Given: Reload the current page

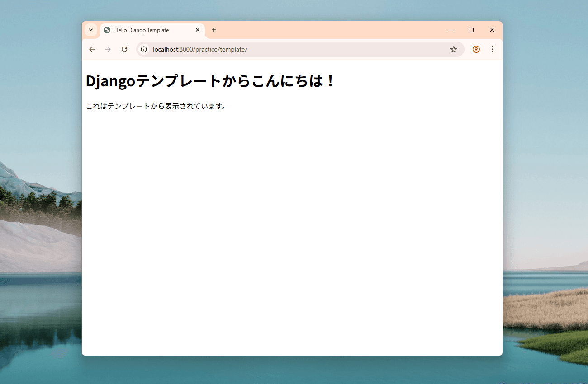Looking at the screenshot, I should coord(124,49).
